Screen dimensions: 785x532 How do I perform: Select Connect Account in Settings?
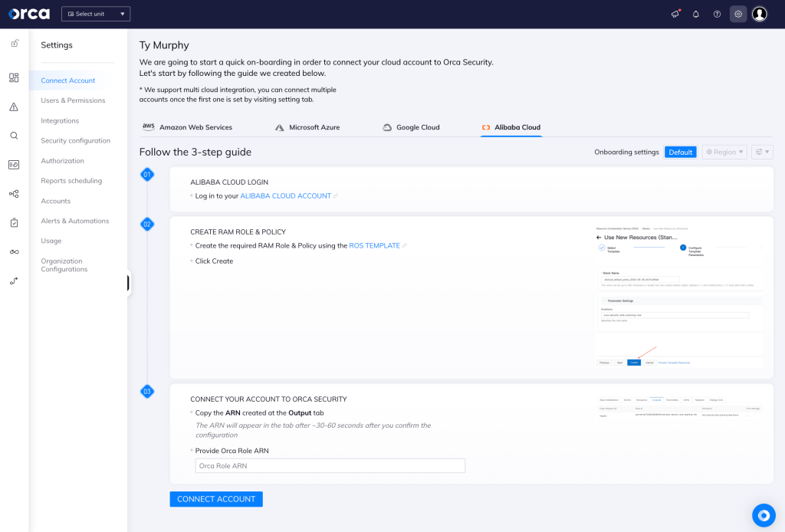click(68, 80)
